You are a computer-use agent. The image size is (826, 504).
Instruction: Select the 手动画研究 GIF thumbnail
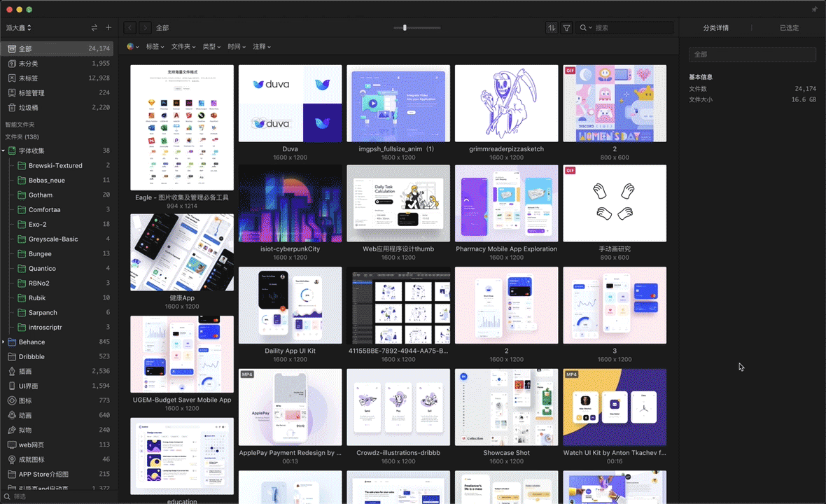click(x=615, y=203)
